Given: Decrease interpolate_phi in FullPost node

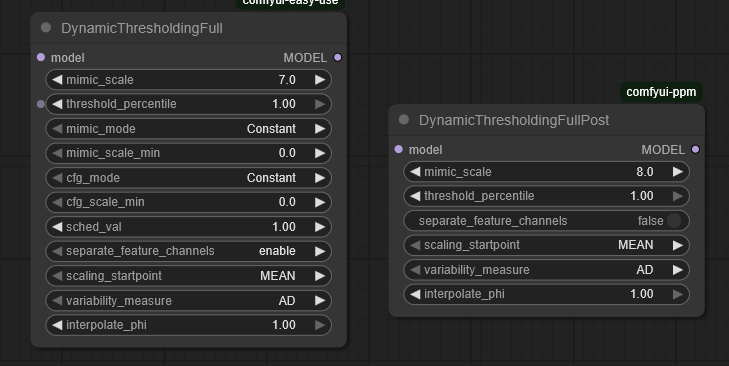Looking at the screenshot, I should (415, 294).
